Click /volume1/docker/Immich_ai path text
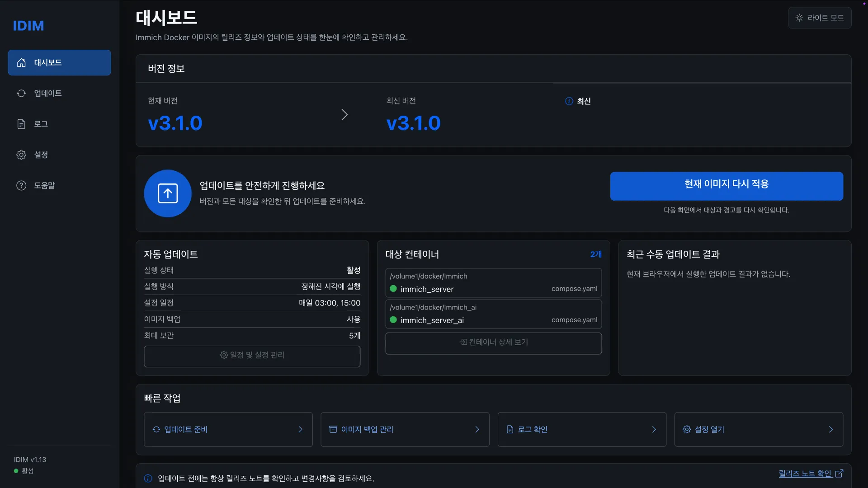This screenshot has height=488, width=868. 433,307
